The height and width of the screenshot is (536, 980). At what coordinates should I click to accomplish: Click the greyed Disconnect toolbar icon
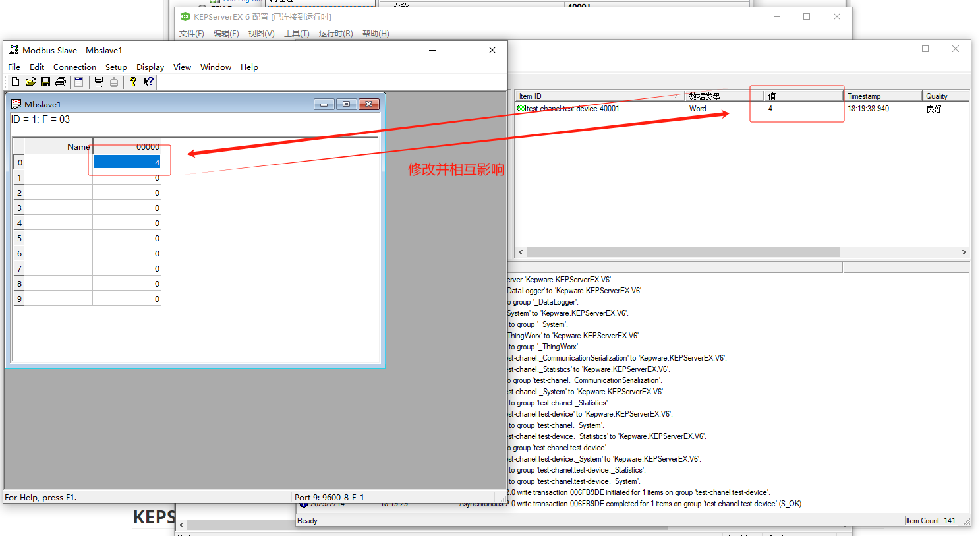114,82
